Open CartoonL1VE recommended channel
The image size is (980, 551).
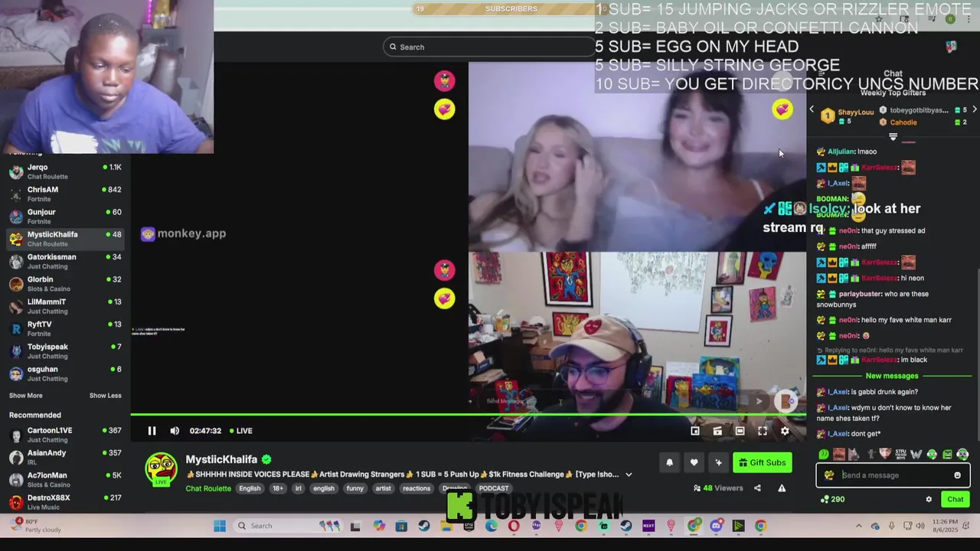(x=65, y=435)
